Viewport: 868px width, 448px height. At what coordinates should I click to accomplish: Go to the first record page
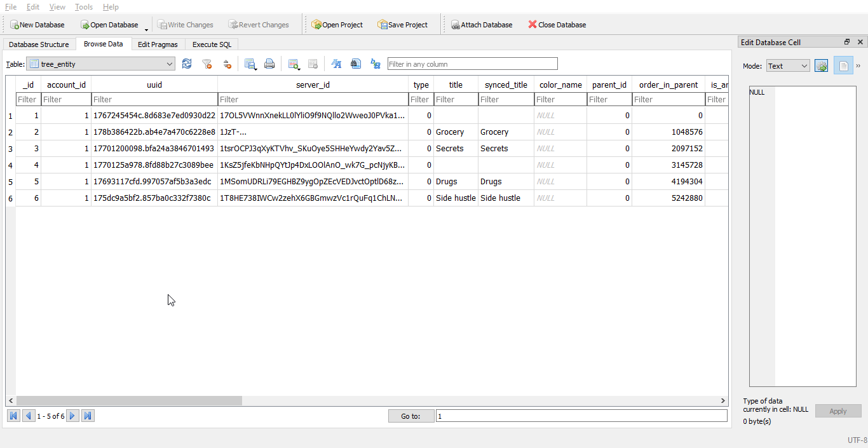[x=13, y=416]
